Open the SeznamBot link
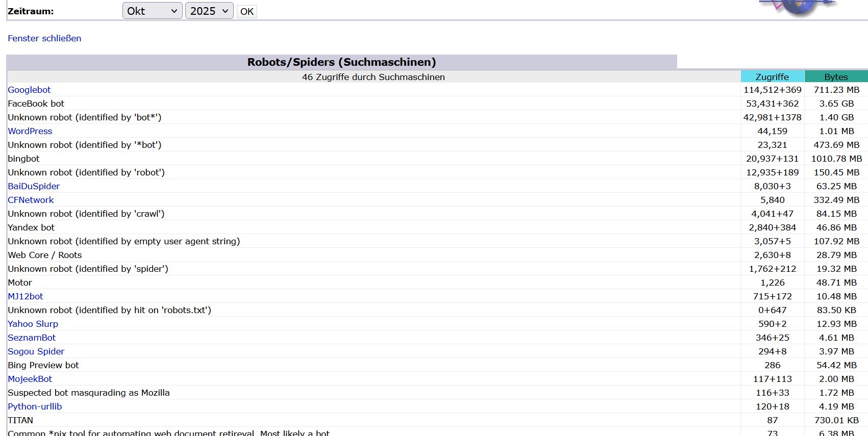The image size is (868, 436). click(x=32, y=338)
